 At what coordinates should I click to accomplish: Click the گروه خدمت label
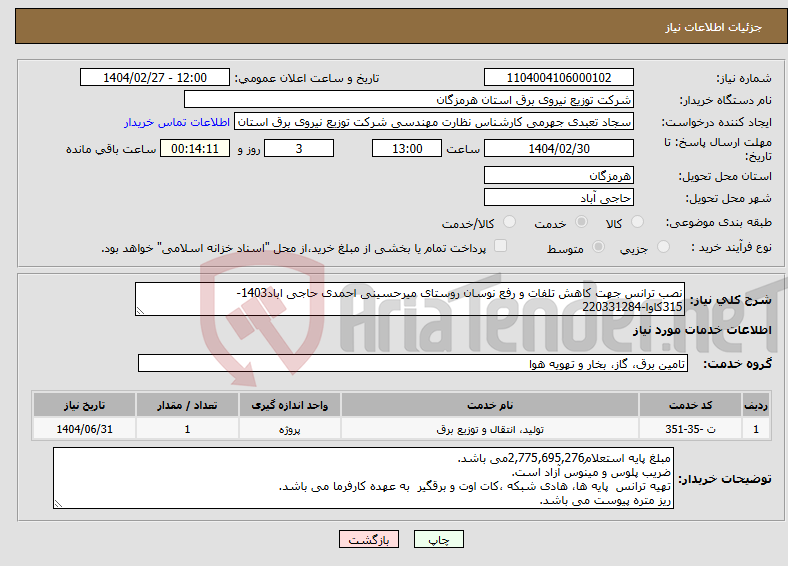point(737,364)
